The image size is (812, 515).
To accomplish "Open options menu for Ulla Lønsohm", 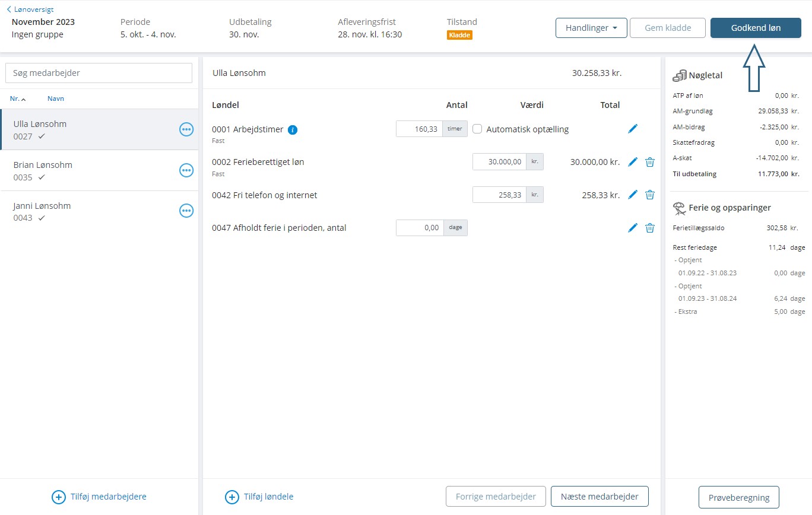I will point(186,129).
